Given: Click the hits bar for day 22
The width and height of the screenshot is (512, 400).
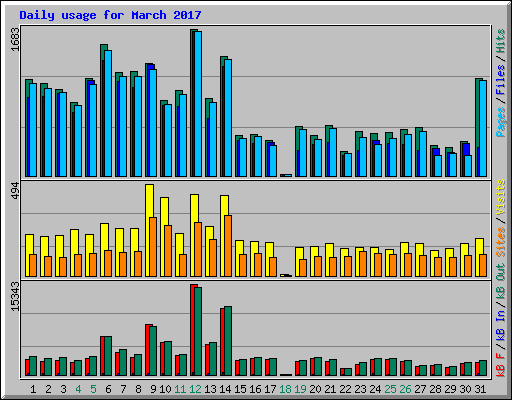Looking at the screenshot, I should click(344, 164).
